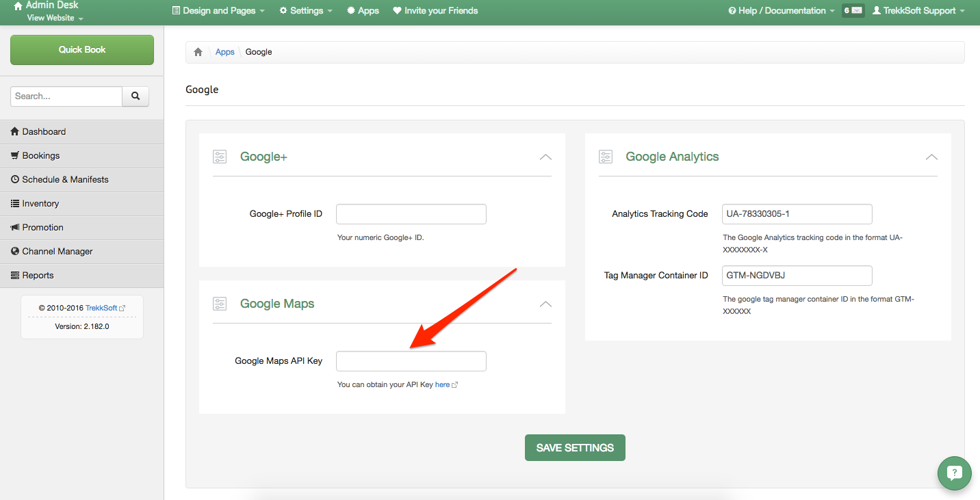Click the 'Your numeric Google+ ID.' hint
The image size is (980, 500).
381,238
